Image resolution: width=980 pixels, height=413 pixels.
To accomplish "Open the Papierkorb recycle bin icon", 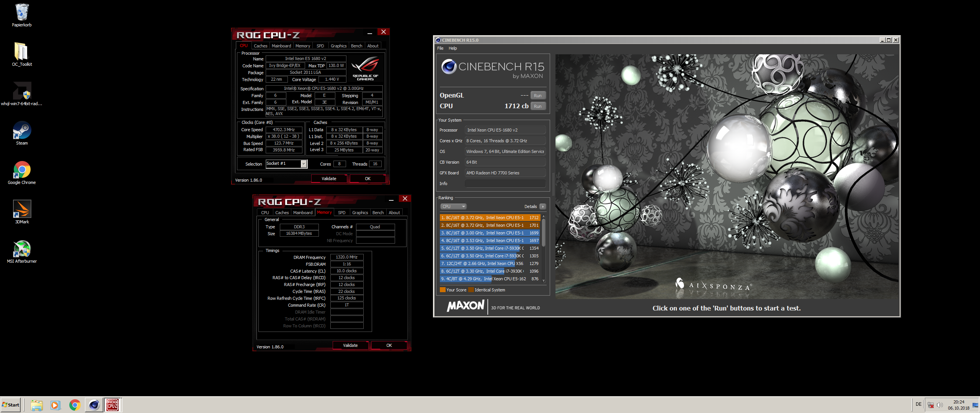I will [22, 15].
